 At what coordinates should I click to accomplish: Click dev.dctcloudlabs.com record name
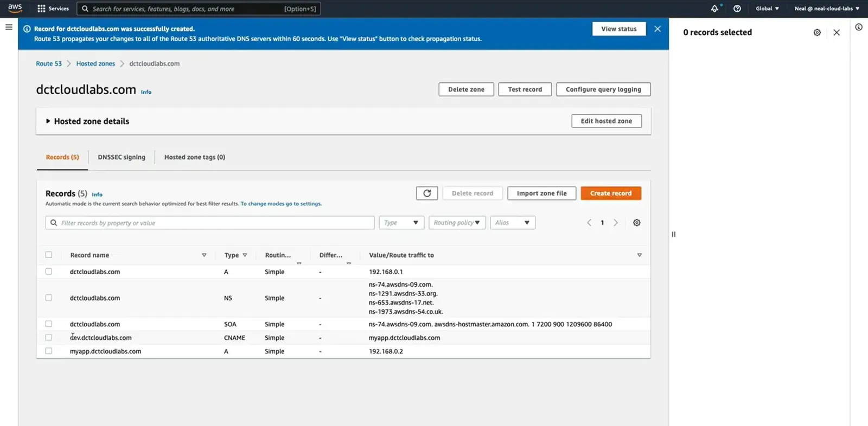100,338
